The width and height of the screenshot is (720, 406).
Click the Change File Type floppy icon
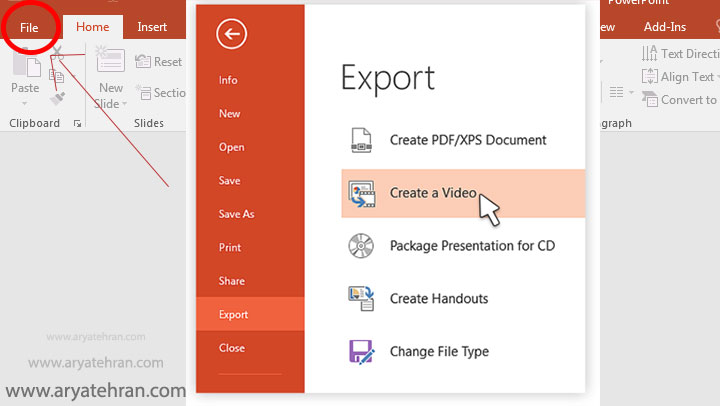[361, 351]
